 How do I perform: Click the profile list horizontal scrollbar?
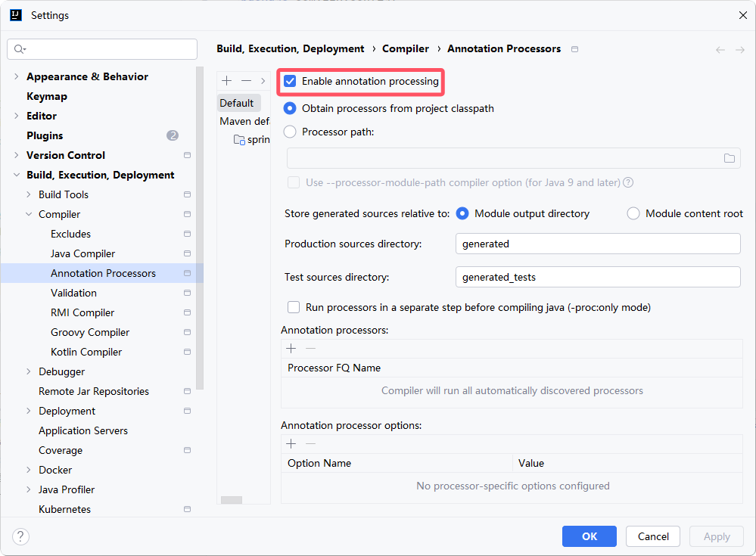232,500
